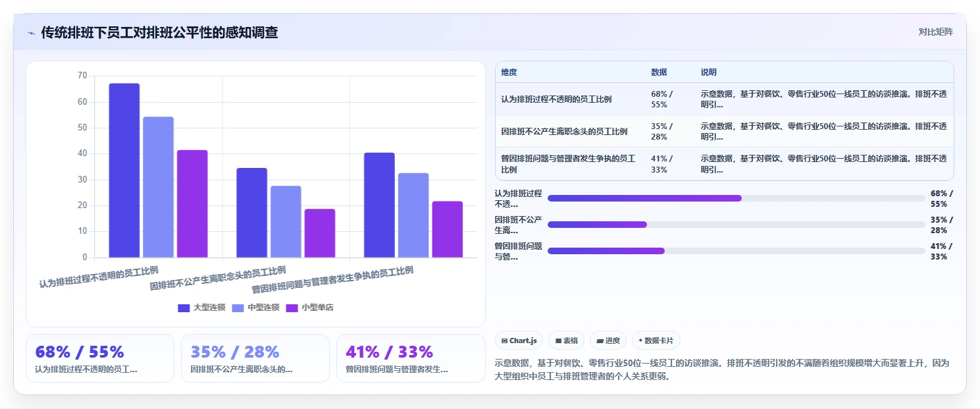Click progress label 曾因排班问题与管…
The image size is (980, 409).
518,251
